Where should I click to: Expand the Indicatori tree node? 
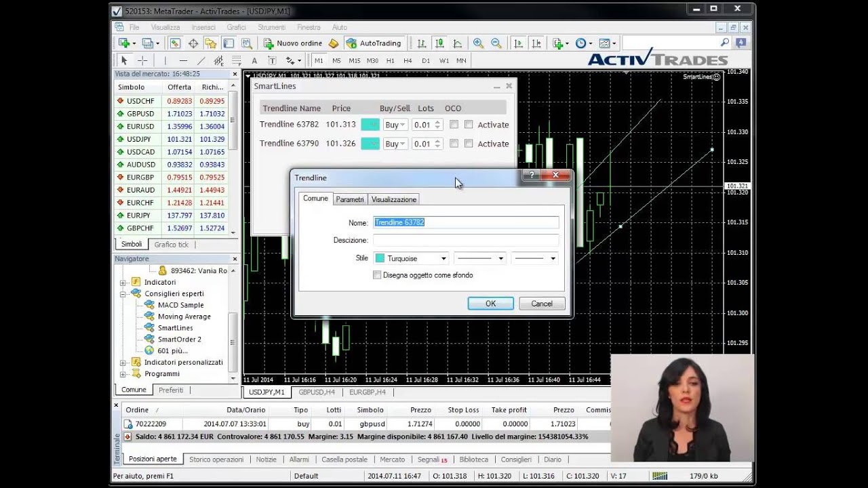point(123,283)
